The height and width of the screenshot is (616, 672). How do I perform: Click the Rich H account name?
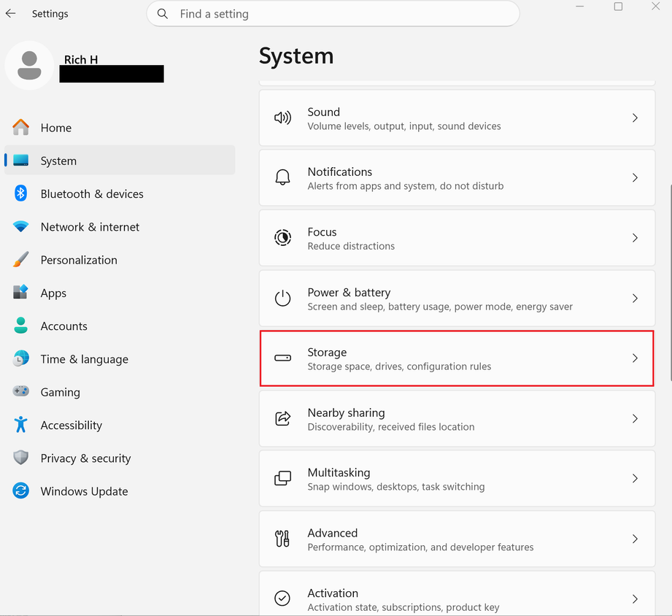(81, 60)
